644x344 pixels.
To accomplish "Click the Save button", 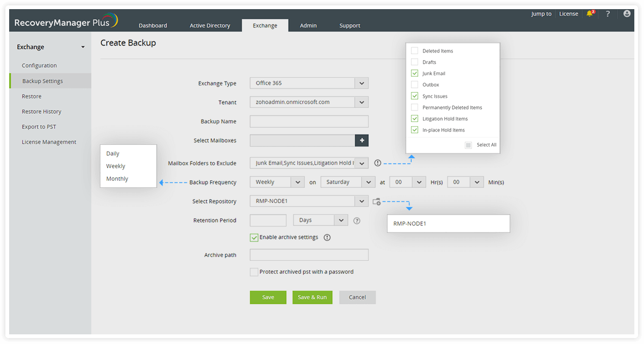I will click(x=268, y=297).
